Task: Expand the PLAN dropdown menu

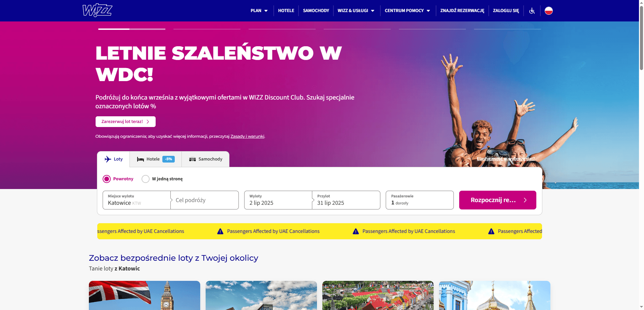Action: pyautogui.click(x=259, y=11)
